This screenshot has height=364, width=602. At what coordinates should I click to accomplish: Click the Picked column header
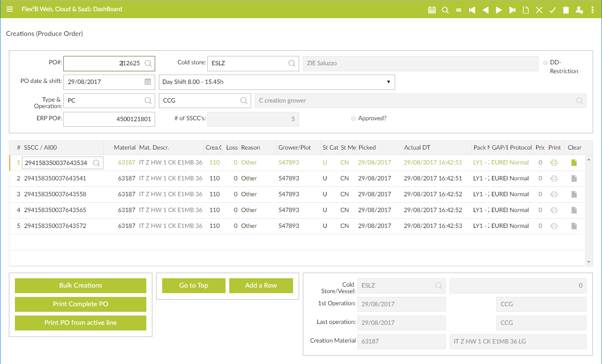pos(367,148)
